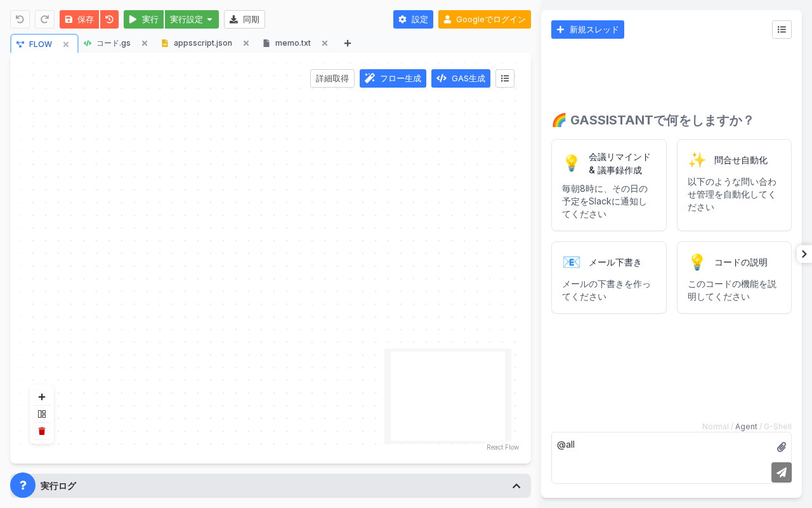Open history icon next to 保存
The height and width of the screenshot is (508, 812).
(x=109, y=19)
